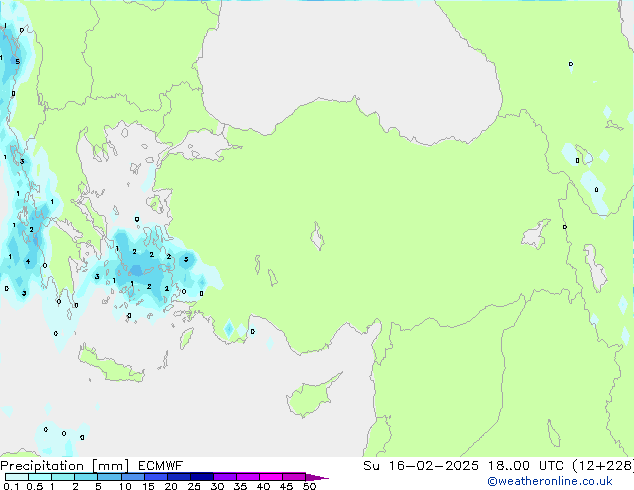Click the '25' legend scale label

click(x=194, y=486)
